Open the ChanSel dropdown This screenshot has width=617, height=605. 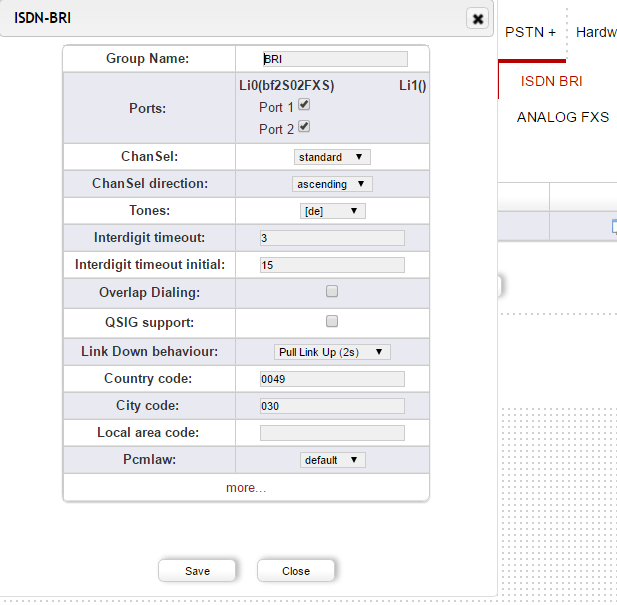(332, 157)
